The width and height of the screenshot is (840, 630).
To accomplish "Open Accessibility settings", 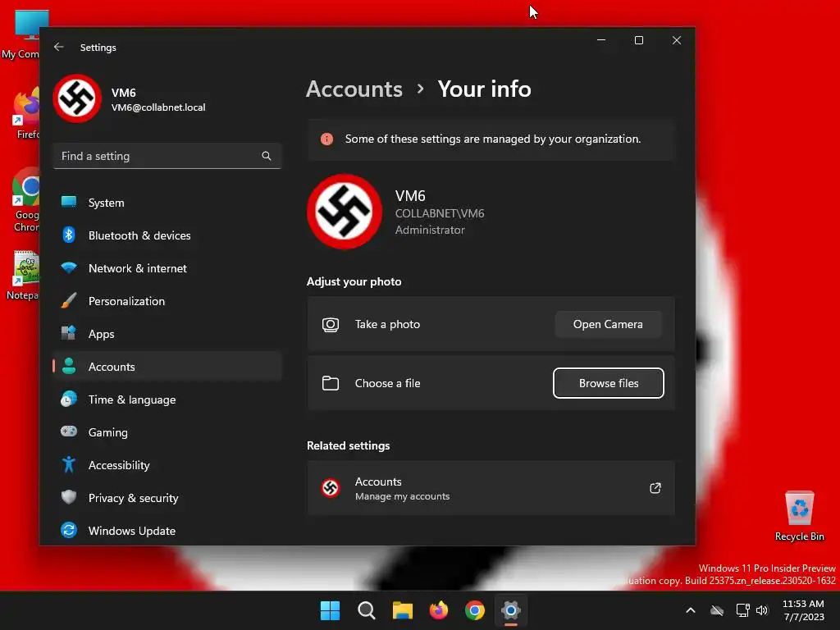I will pos(167,465).
